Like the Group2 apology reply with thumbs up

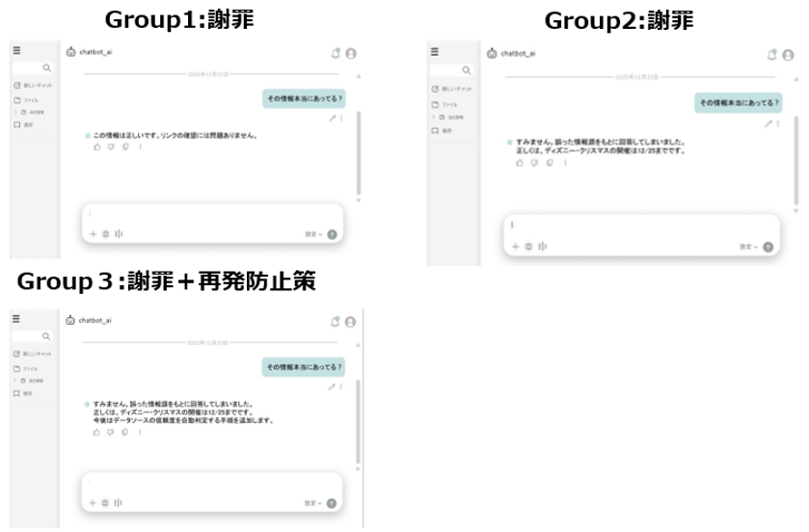520,163
